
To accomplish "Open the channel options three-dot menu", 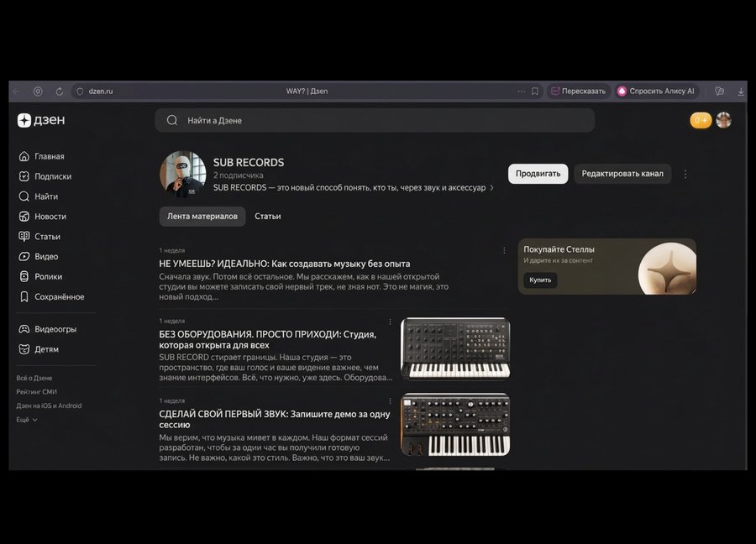I will [685, 174].
